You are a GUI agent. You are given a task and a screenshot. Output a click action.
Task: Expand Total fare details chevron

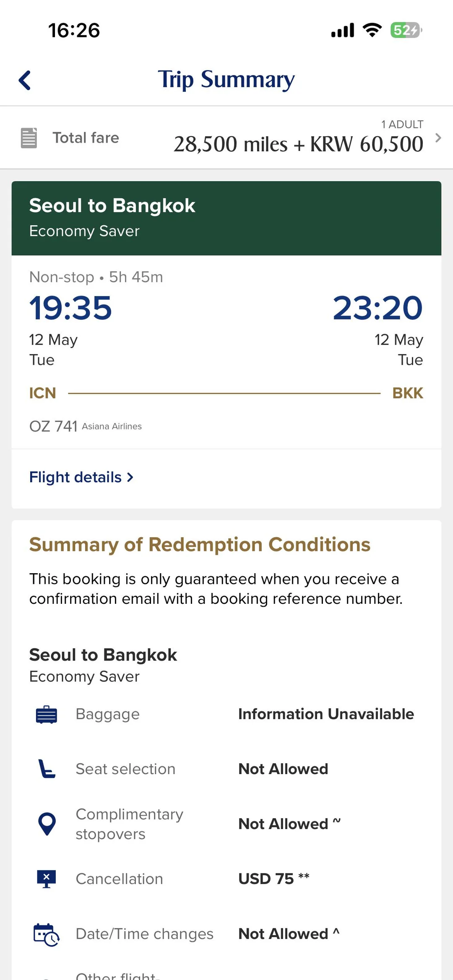[x=438, y=138]
